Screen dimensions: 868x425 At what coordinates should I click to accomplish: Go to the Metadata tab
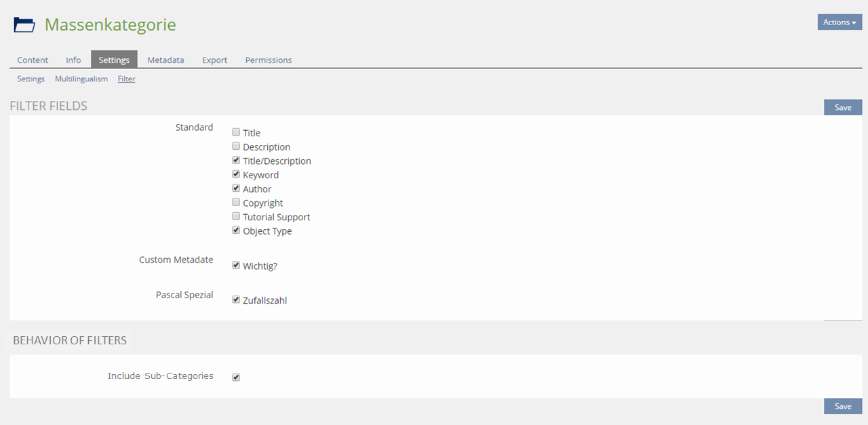(165, 60)
